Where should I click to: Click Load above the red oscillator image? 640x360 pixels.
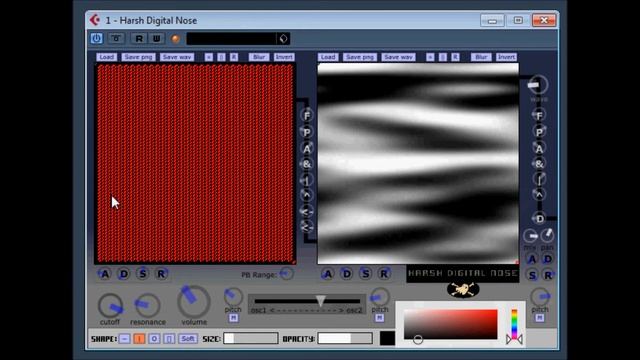107,57
